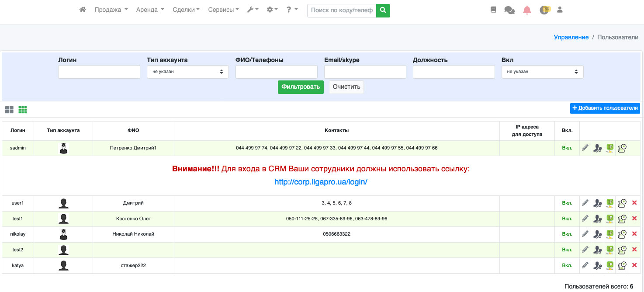Open the corp.ligapro.ua login link
Viewport: 644px width, 292px height.
coord(321,182)
